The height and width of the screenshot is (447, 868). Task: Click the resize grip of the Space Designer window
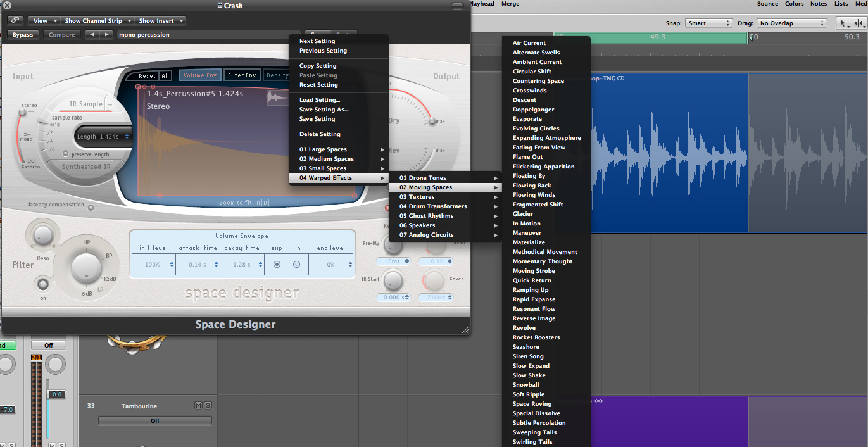click(465, 329)
